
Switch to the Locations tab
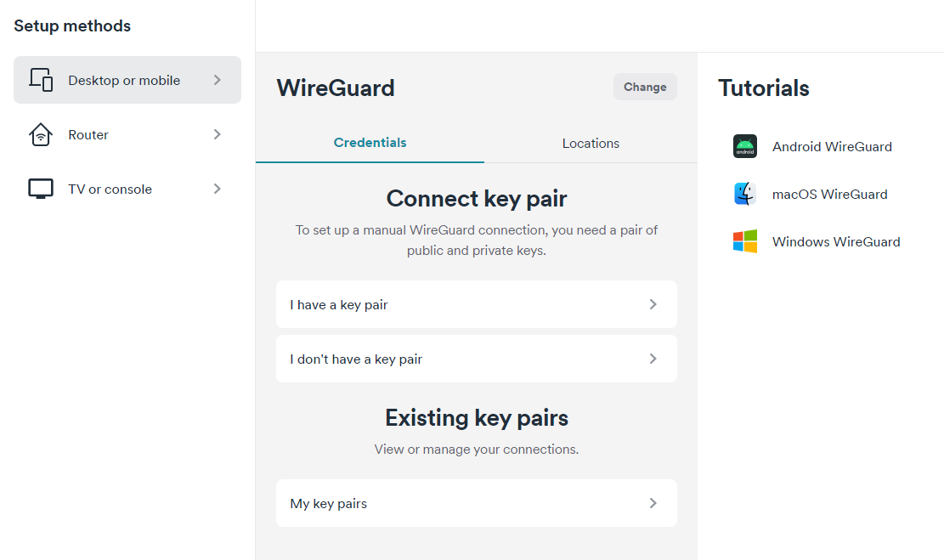pyautogui.click(x=591, y=144)
